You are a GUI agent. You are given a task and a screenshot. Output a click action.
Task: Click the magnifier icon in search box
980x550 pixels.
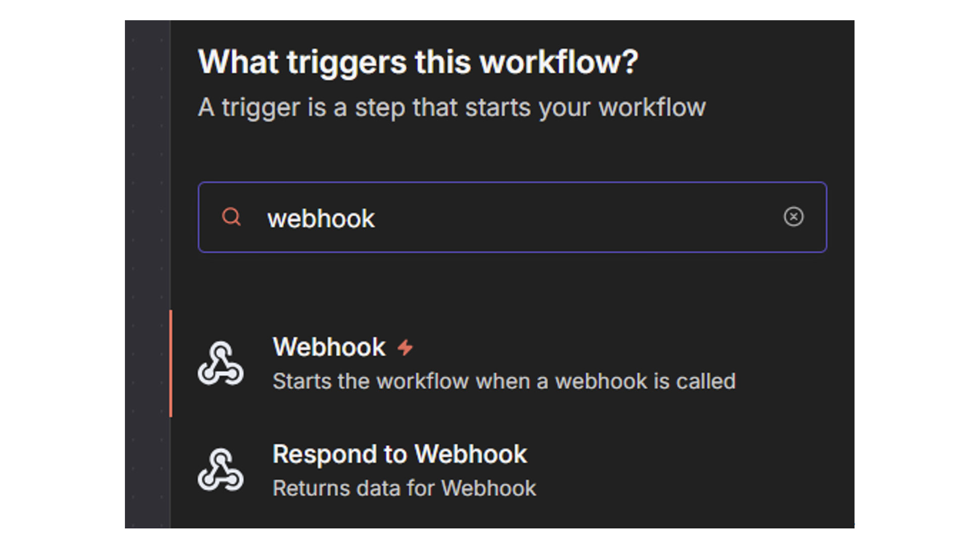[x=231, y=217]
